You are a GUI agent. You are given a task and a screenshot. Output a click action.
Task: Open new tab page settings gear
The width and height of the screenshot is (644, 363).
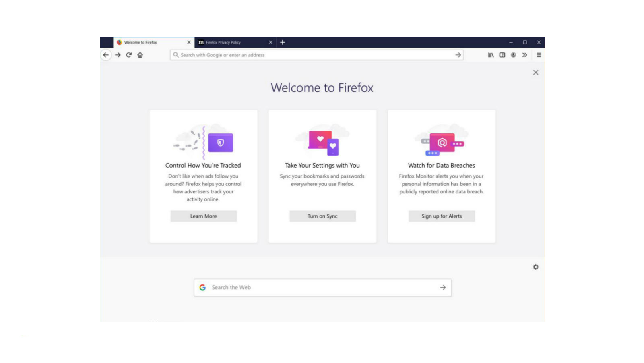pos(535,267)
